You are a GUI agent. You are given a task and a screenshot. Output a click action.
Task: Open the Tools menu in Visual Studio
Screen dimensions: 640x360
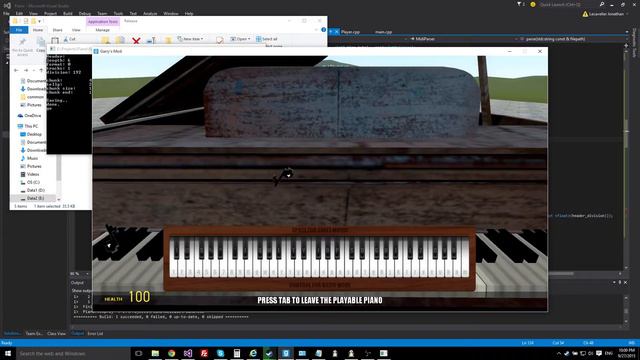point(118,13)
